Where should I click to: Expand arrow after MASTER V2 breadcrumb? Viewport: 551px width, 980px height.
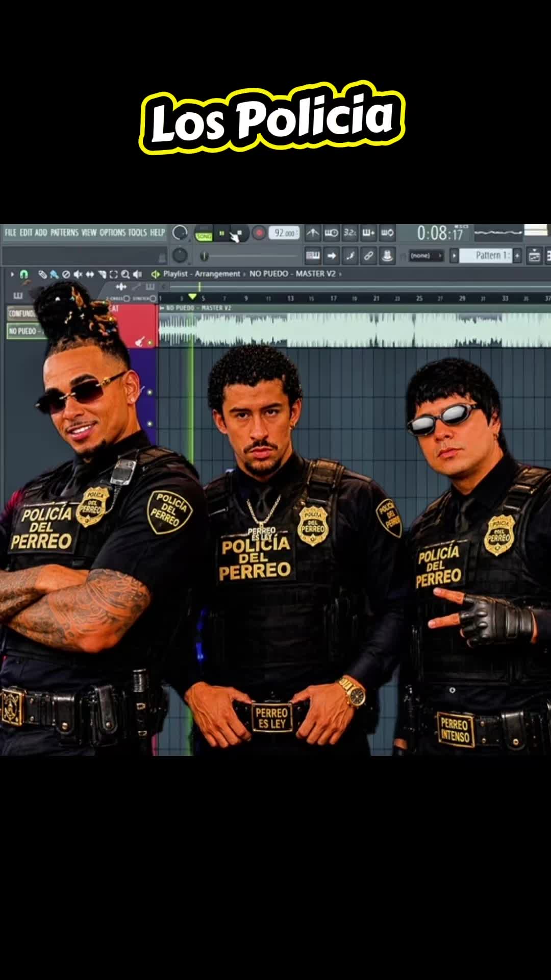click(x=340, y=274)
